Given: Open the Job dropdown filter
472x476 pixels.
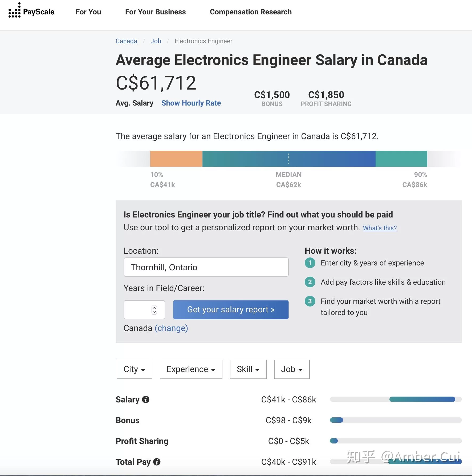Looking at the screenshot, I should [292, 369].
